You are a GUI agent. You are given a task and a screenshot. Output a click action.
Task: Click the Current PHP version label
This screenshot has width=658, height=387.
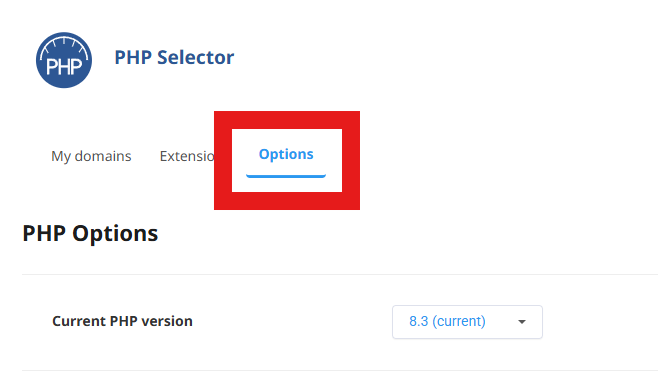coord(122,321)
